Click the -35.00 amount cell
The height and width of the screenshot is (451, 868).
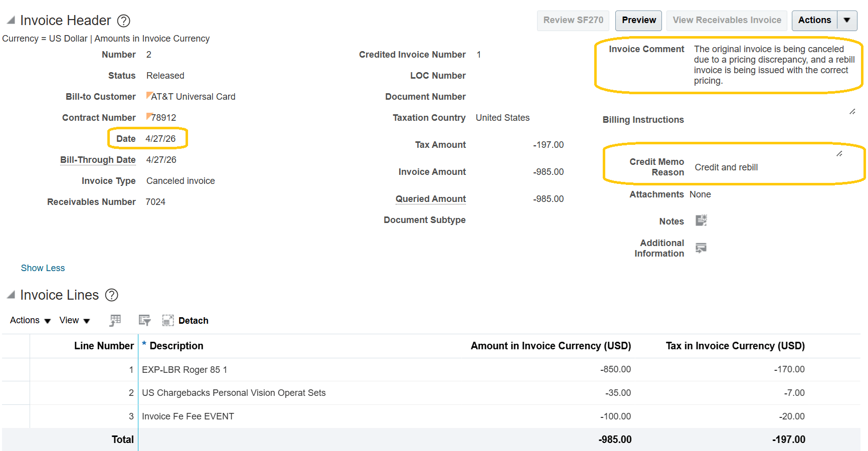point(618,393)
